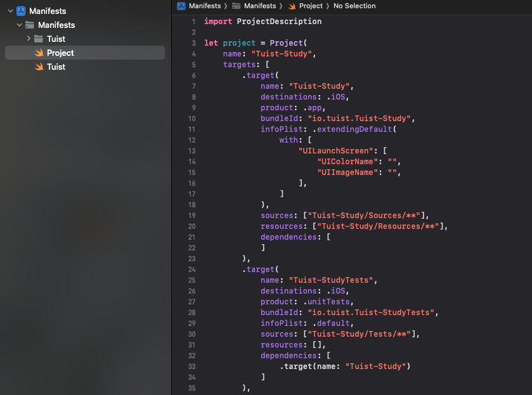The width and height of the screenshot is (532, 395).
Task: Click the .iOS value on line 8
Action: tap(336, 97)
